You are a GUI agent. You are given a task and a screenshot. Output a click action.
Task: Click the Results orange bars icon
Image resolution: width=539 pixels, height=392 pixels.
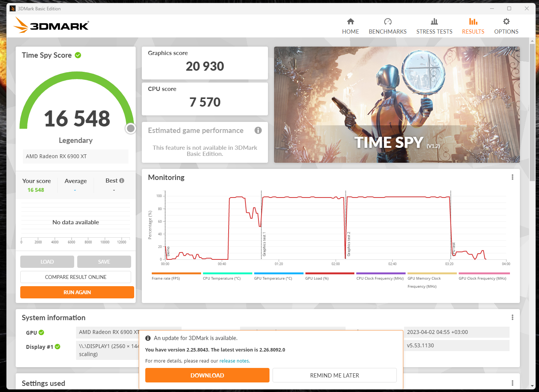(473, 21)
